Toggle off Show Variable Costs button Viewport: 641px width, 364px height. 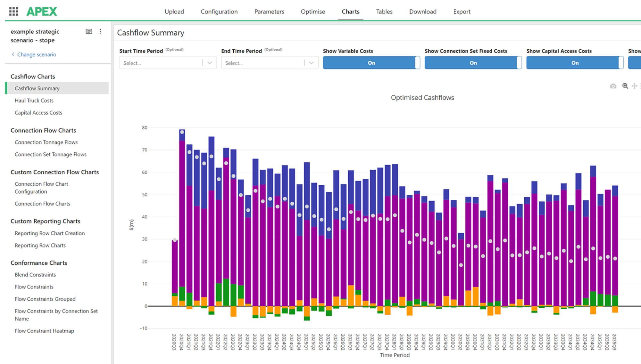pos(371,63)
